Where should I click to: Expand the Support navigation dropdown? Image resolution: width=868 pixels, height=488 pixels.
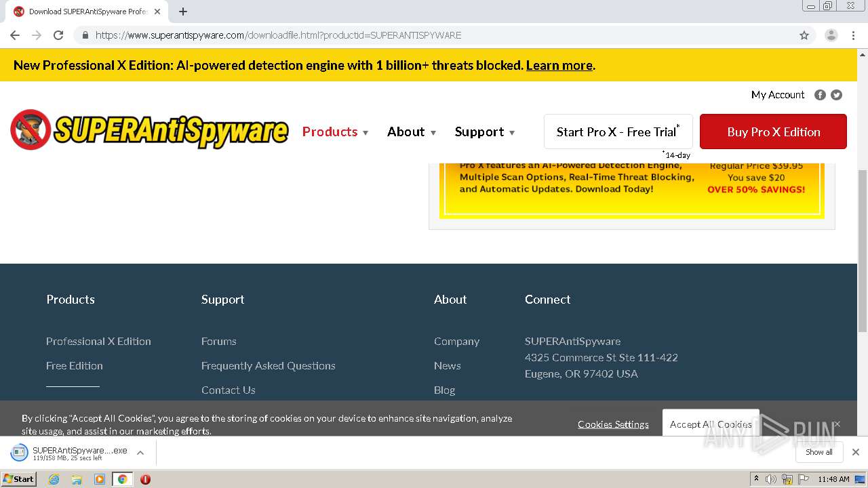[x=485, y=132]
